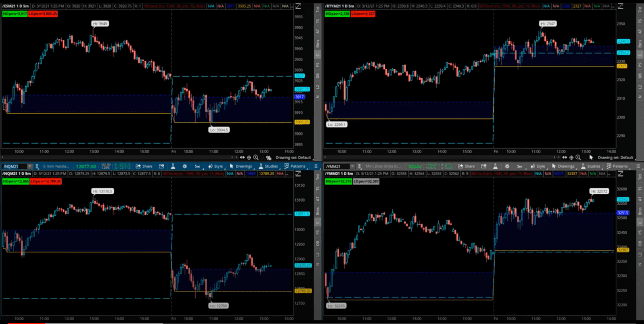Click the flask icon in /NQM21 toolbar
This screenshot has height=324, width=644.
pos(173,166)
